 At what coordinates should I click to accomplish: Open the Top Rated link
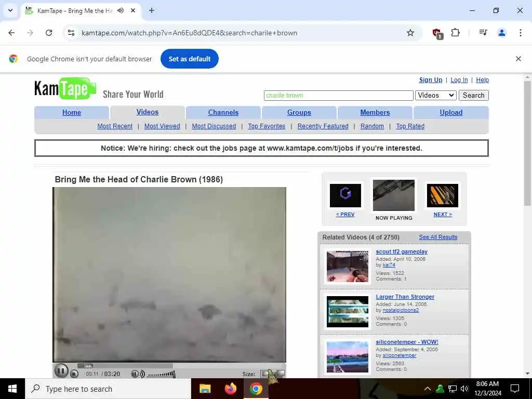410,126
